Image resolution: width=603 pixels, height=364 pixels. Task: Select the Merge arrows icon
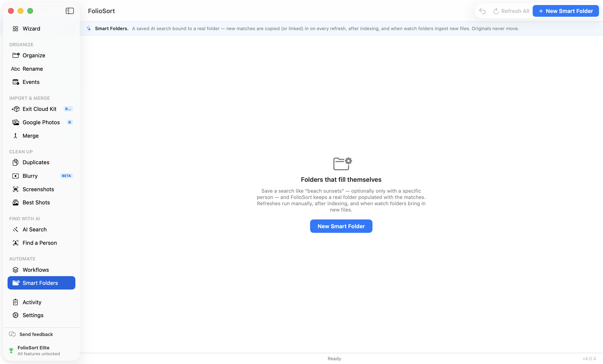point(15,136)
